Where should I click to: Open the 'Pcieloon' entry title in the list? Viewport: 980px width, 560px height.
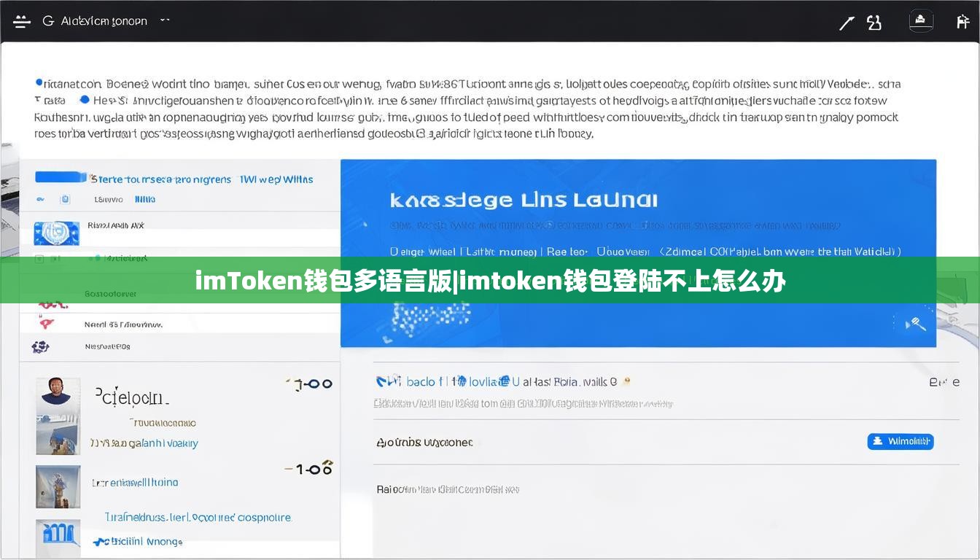coord(132,397)
